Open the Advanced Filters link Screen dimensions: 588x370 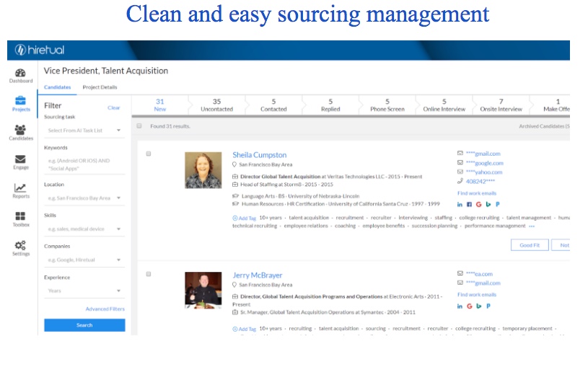click(x=105, y=309)
